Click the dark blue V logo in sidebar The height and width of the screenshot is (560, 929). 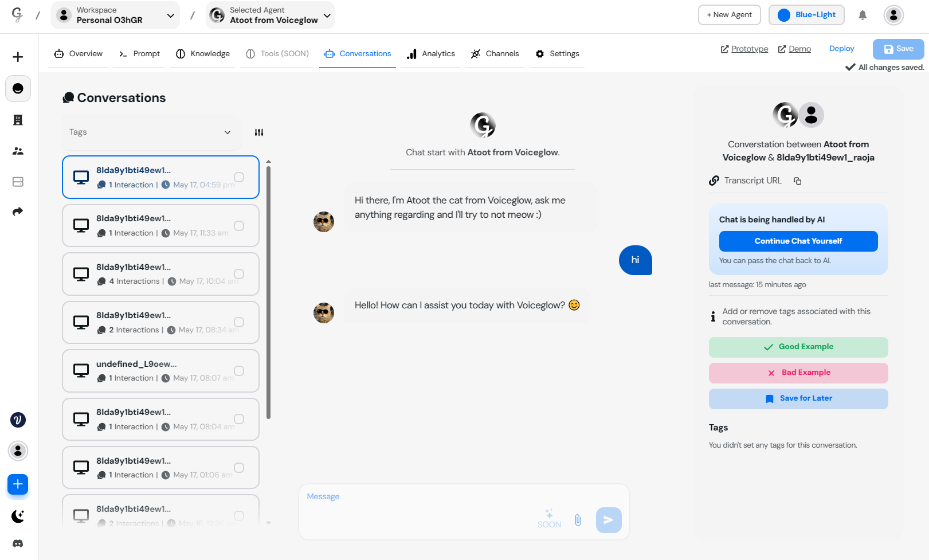pos(18,420)
